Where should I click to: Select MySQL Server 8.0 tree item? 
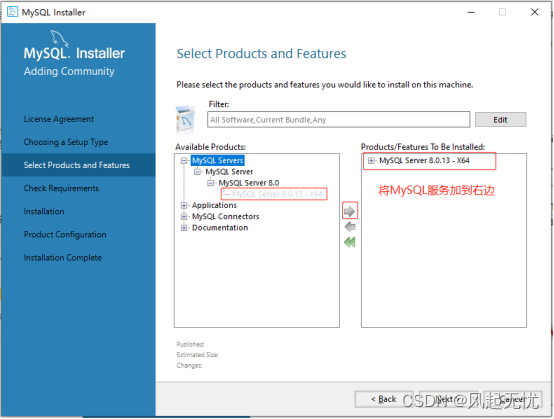point(249,183)
